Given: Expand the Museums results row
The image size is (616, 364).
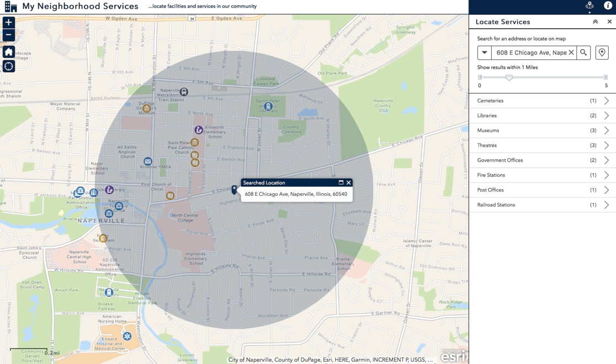Looking at the screenshot, I should [x=542, y=131].
